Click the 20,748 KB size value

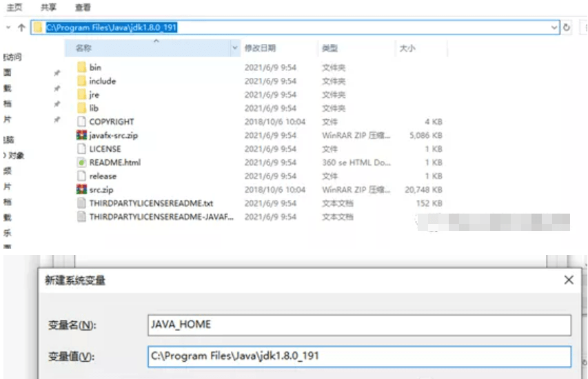[x=423, y=189]
